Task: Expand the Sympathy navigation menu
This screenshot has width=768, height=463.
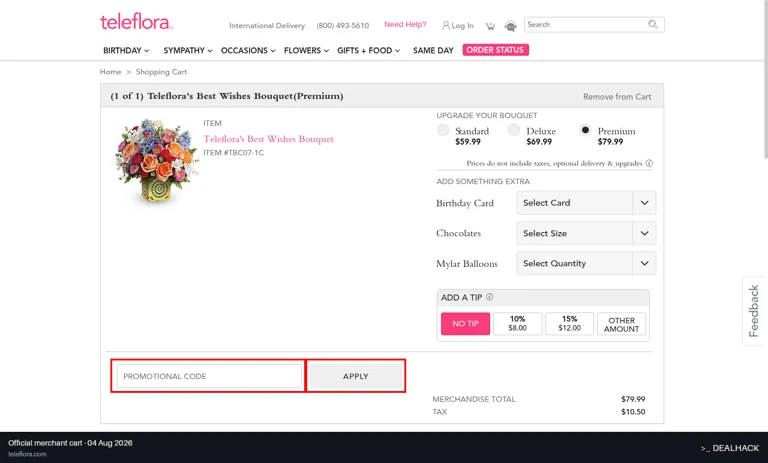Action: 188,50
